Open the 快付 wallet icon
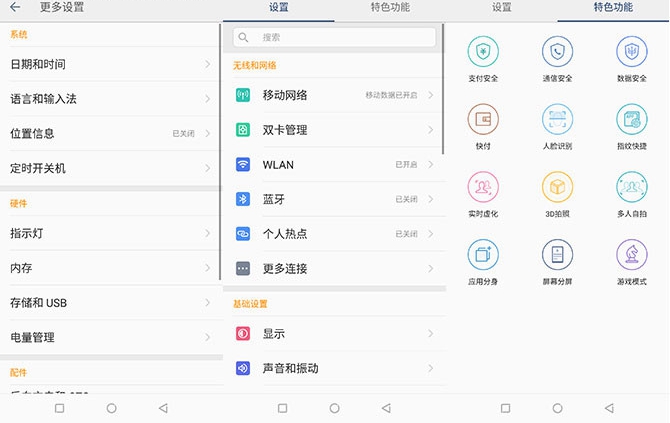 (x=483, y=119)
